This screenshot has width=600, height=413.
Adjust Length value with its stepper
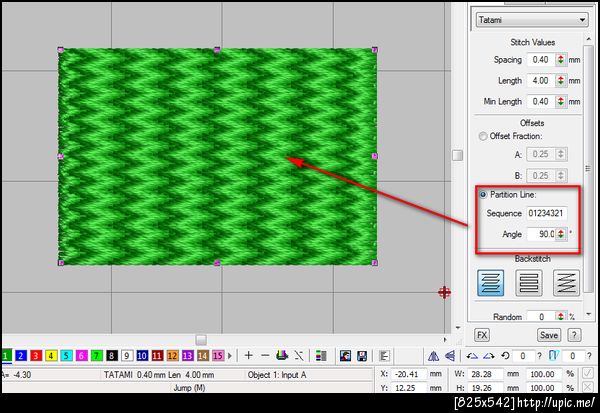(x=561, y=80)
